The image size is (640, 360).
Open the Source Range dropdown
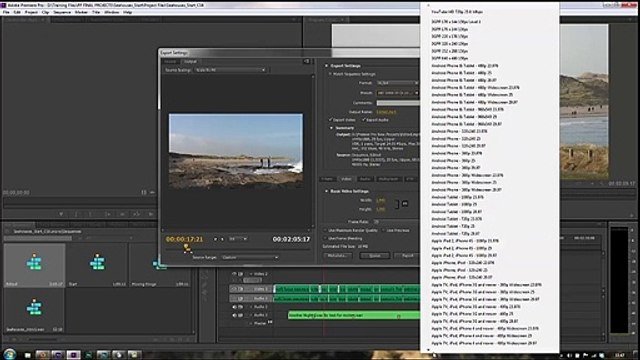[x=250, y=258]
